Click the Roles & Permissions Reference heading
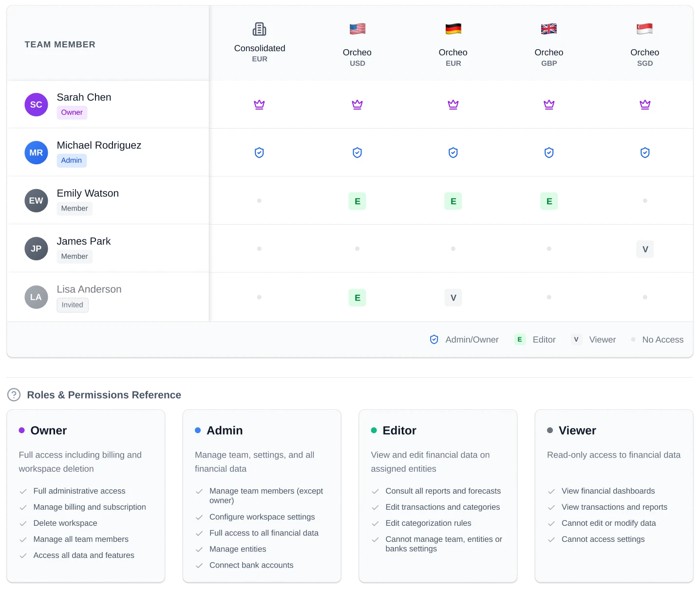 click(104, 395)
